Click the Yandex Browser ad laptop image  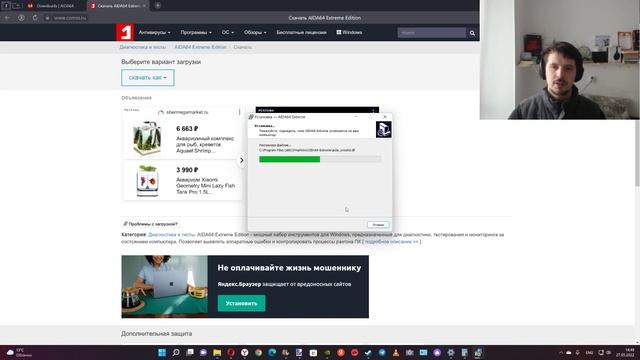(164, 287)
